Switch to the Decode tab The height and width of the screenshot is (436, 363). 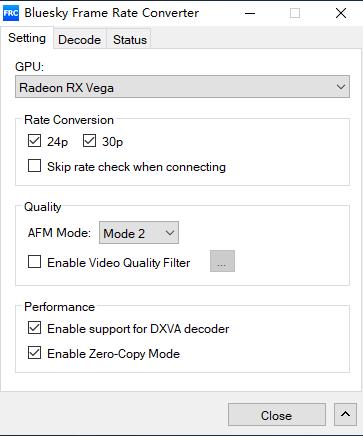(80, 40)
